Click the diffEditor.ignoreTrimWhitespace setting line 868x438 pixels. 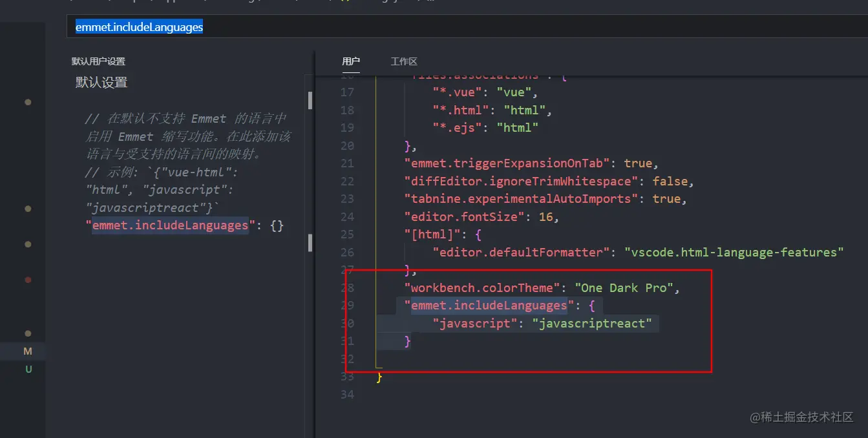click(549, 182)
